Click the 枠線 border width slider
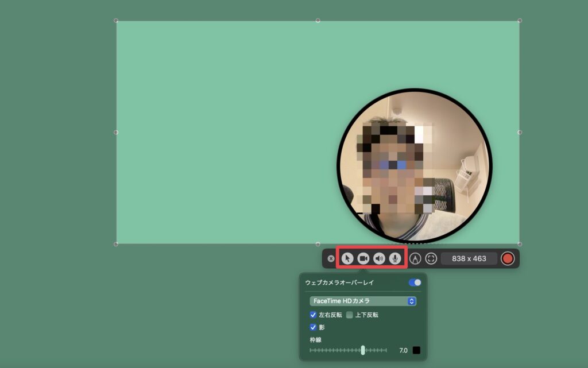This screenshot has width=588, height=368. [x=363, y=350]
